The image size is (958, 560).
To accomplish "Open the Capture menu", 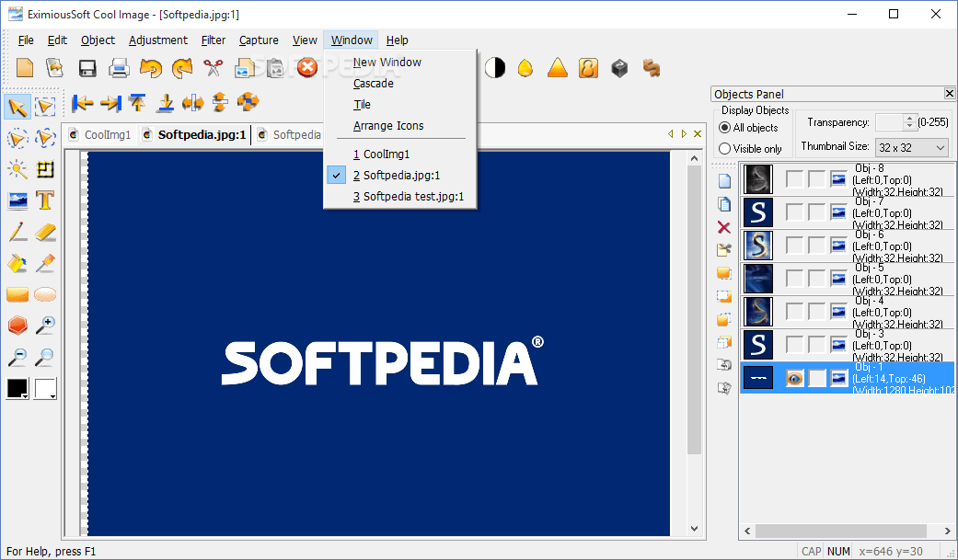I will (259, 40).
